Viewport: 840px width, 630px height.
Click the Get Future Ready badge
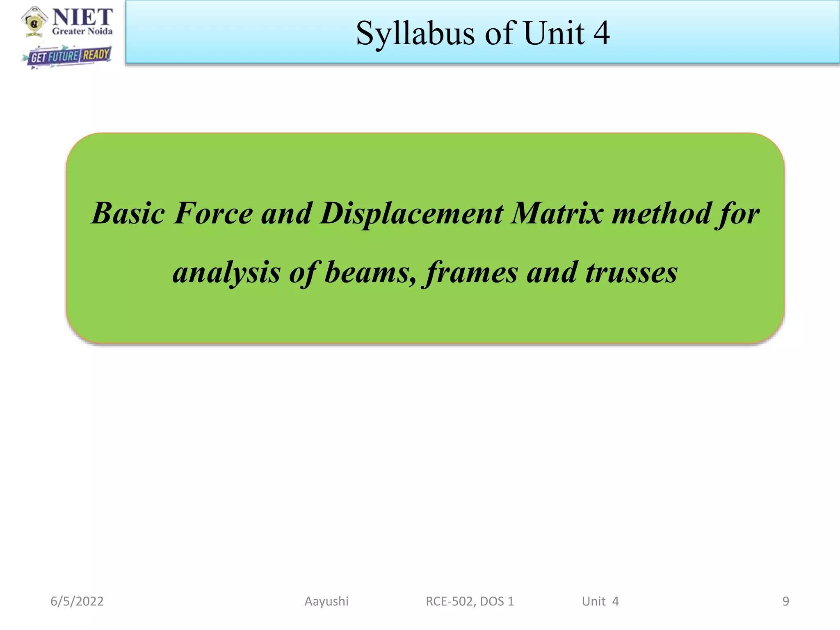point(66,57)
